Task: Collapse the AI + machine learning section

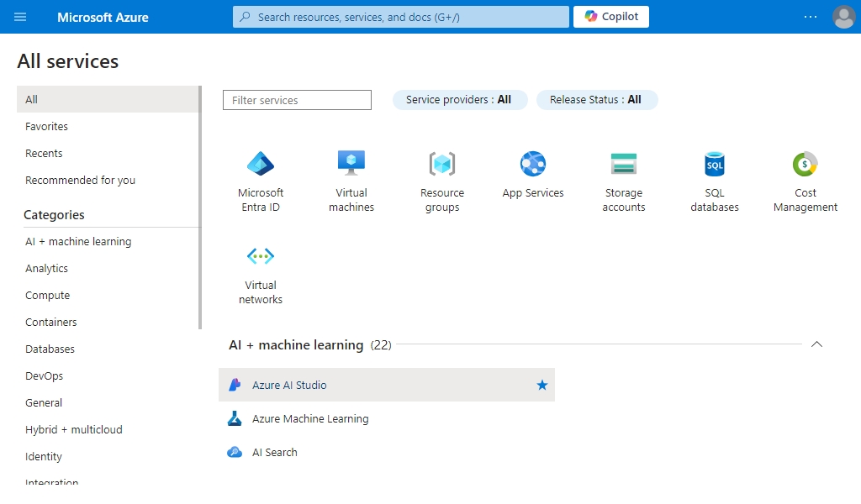Action: coord(816,344)
